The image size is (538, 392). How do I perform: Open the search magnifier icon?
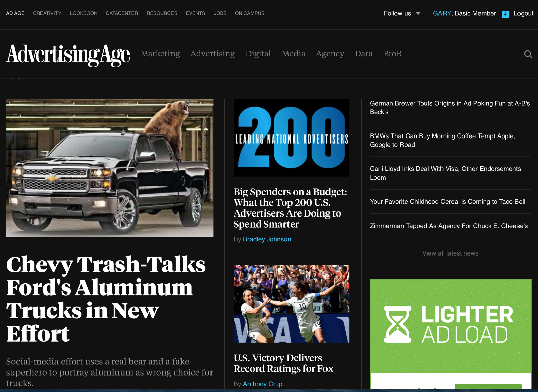[528, 54]
